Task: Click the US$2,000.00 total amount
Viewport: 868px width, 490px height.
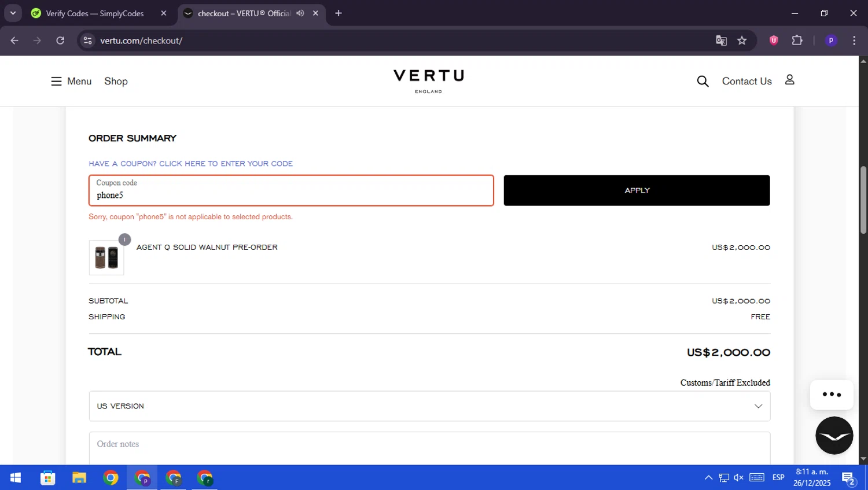Action: click(728, 352)
